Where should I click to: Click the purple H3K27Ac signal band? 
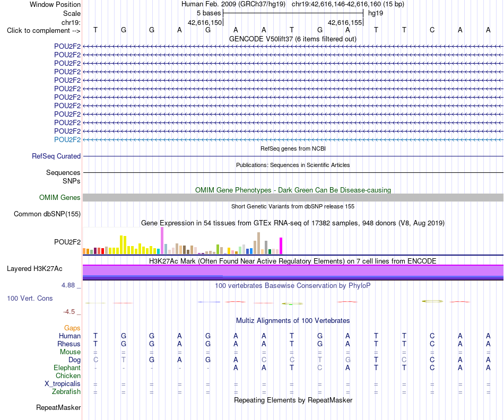coord(293,273)
